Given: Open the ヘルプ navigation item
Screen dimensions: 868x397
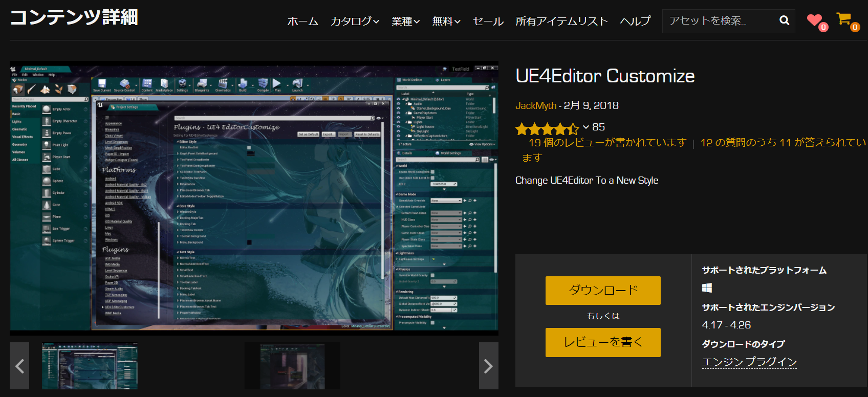Looking at the screenshot, I should tap(635, 21).
